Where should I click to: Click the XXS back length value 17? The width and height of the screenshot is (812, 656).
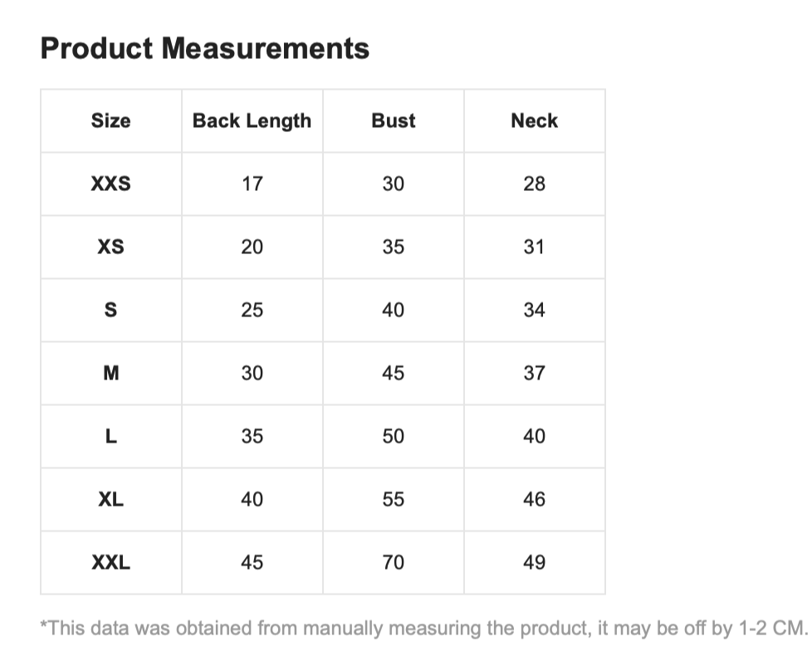(252, 184)
